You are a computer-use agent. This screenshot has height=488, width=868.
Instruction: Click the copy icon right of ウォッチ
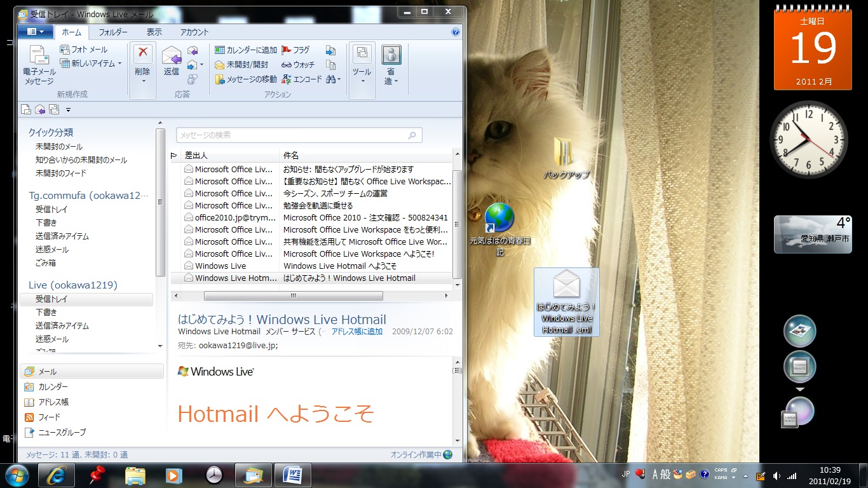[330, 65]
